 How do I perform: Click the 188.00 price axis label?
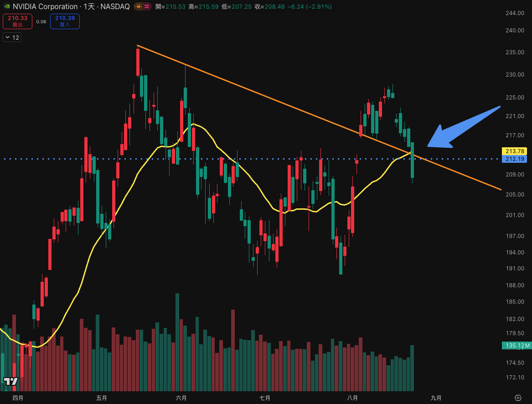(515, 285)
